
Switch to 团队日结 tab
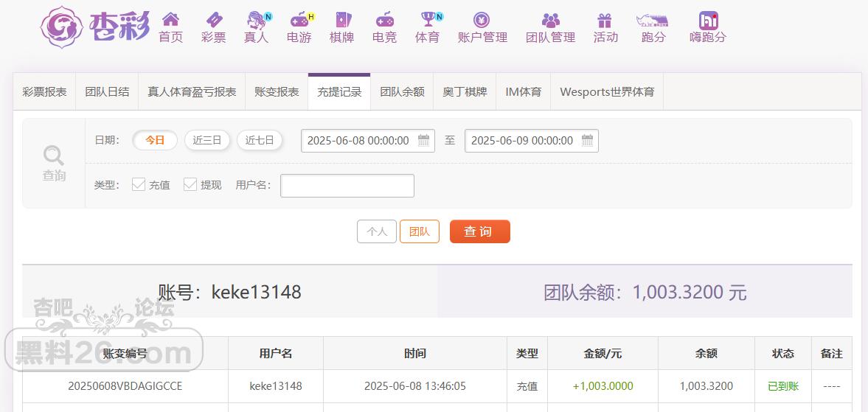[x=107, y=92]
